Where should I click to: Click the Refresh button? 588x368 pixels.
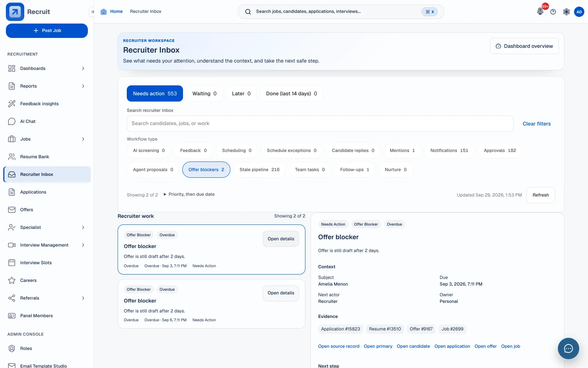pos(541,195)
